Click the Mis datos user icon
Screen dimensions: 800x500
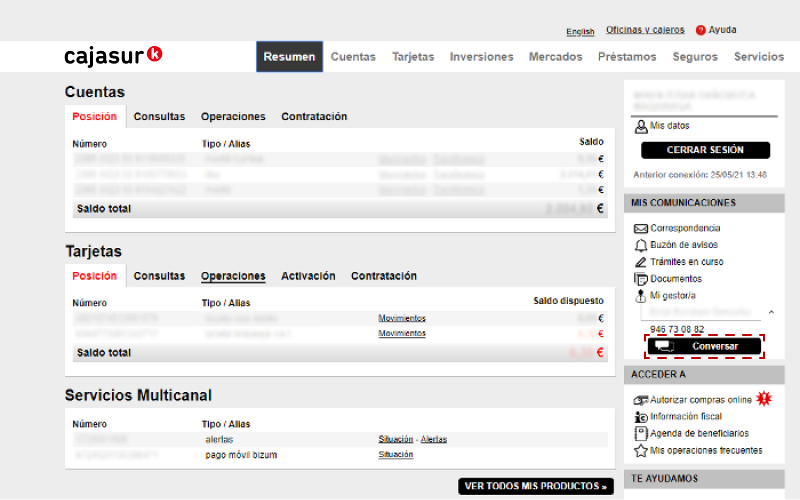click(x=641, y=126)
